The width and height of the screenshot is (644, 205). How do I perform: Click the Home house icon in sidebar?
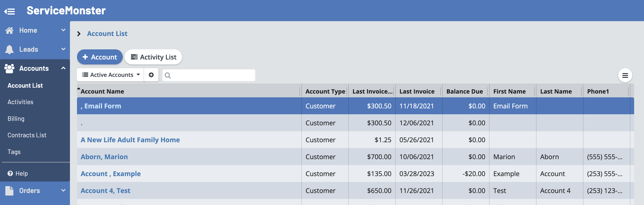tap(9, 30)
